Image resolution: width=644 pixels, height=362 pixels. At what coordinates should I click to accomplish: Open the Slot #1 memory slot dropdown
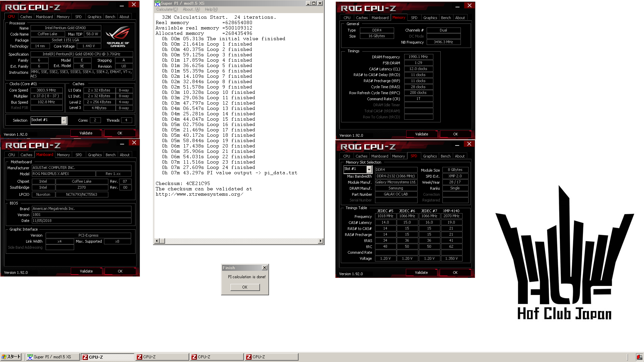[369, 169]
